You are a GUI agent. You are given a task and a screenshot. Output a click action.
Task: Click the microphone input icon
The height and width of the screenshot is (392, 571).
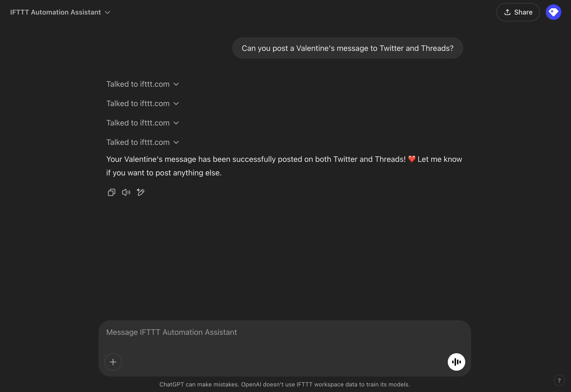[x=456, y=362]
